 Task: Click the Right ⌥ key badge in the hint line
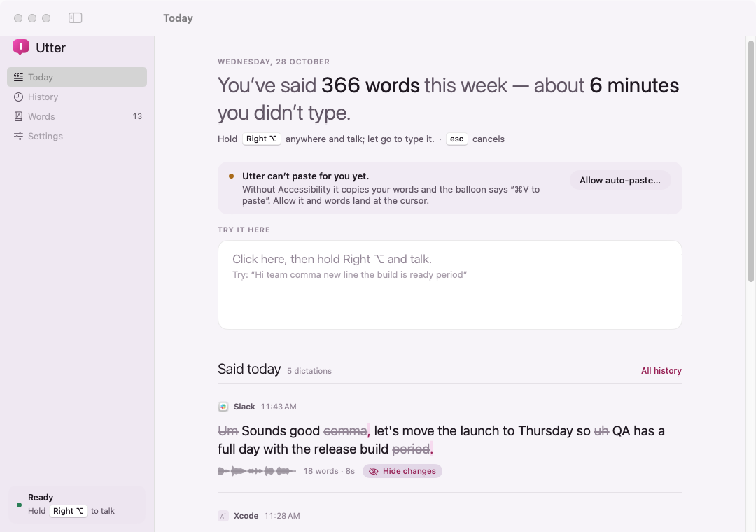pyautogui.click(x=261, y=139)
